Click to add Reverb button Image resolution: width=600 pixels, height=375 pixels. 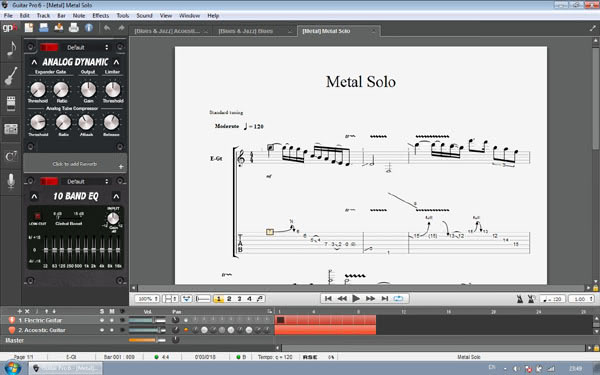(75, 164)
